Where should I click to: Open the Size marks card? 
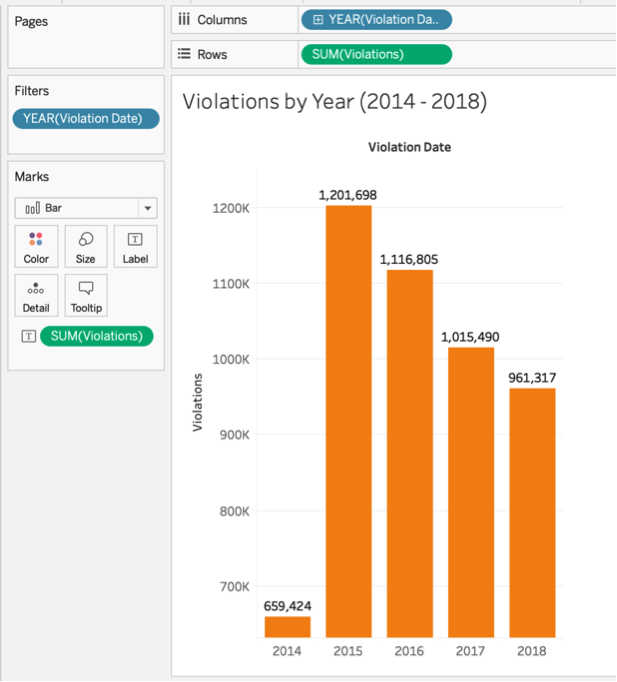[x=86, y=247]
